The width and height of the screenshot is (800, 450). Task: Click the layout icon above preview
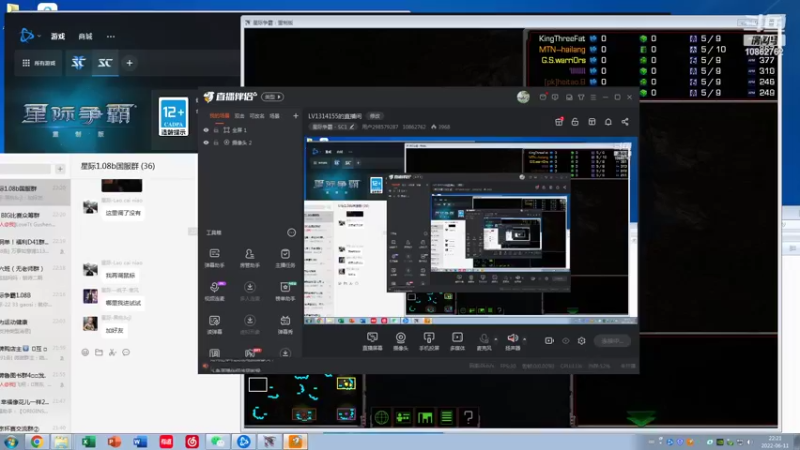point(592,121)
